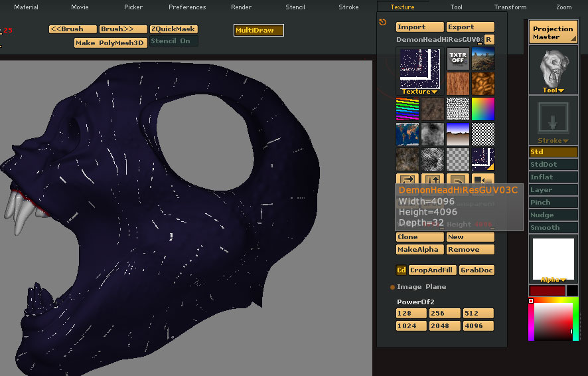Image resolution: width=588 pixels, height=376 pixels.
Task: Open the Transform menu
Action: (510, 7)
